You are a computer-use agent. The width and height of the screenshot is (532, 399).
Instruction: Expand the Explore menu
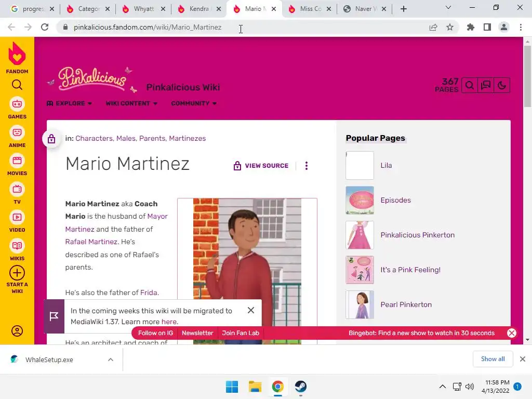click(69, 103)
